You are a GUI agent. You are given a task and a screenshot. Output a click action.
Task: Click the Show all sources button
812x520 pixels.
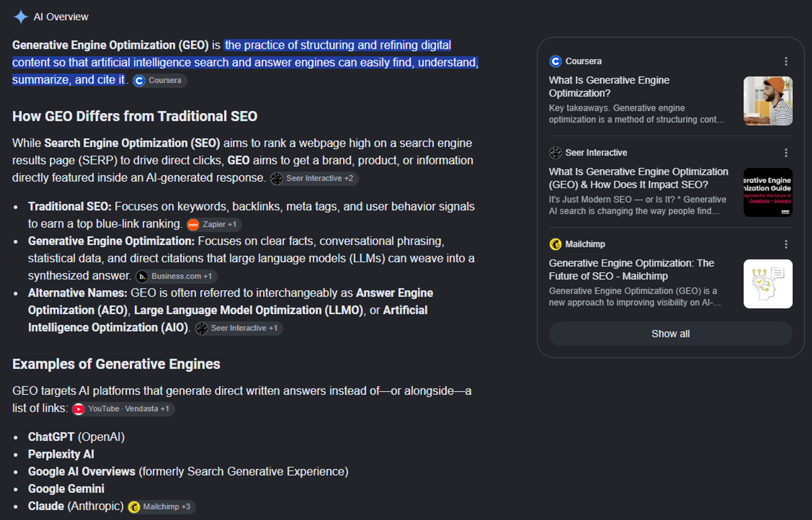[671, 334]
